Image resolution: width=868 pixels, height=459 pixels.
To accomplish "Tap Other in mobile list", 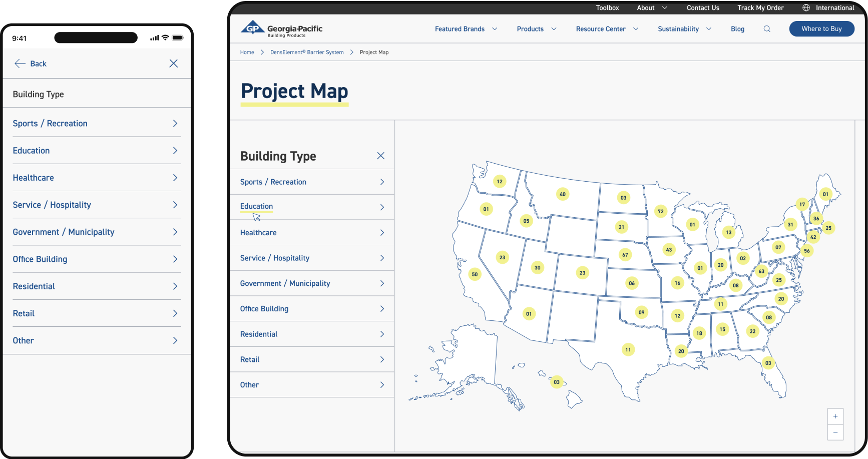I will [97, 340].
